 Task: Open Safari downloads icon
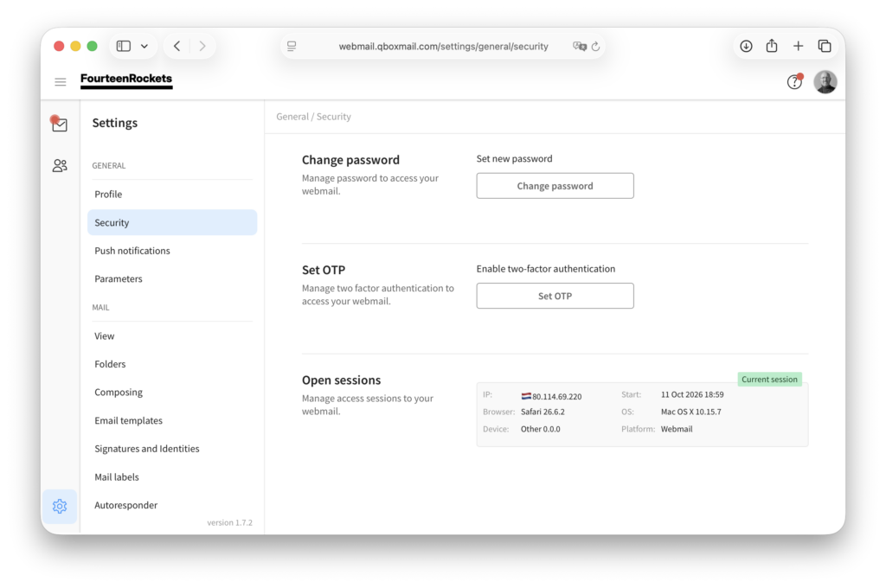click(746, 47)
